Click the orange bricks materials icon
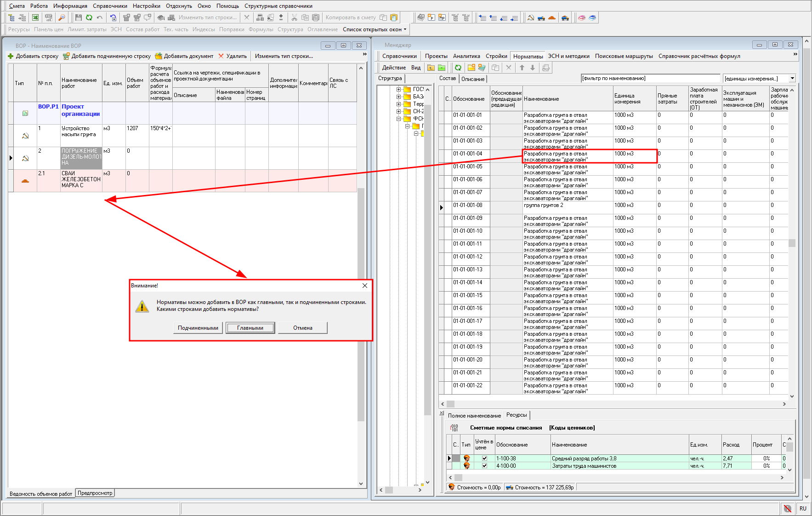812x516 pixels. pos(552,17)
